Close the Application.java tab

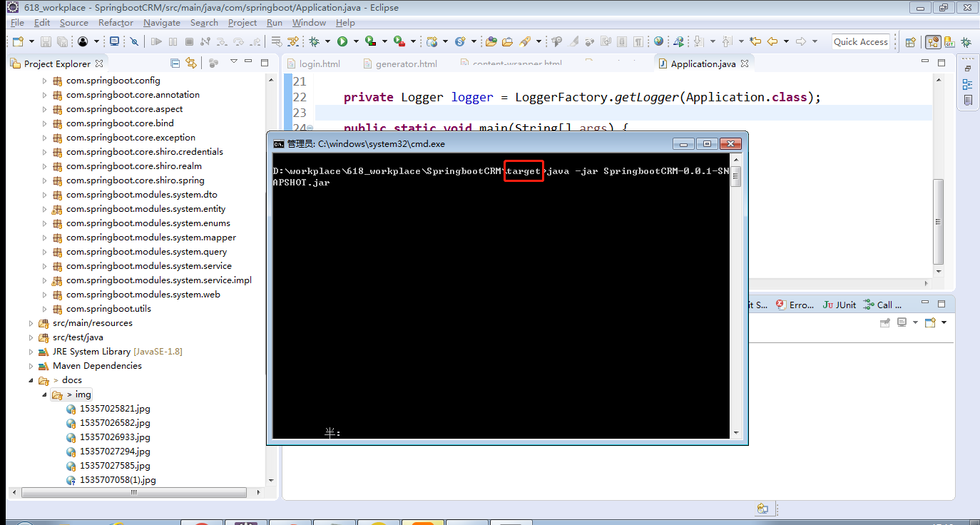[x=745, y=63]
